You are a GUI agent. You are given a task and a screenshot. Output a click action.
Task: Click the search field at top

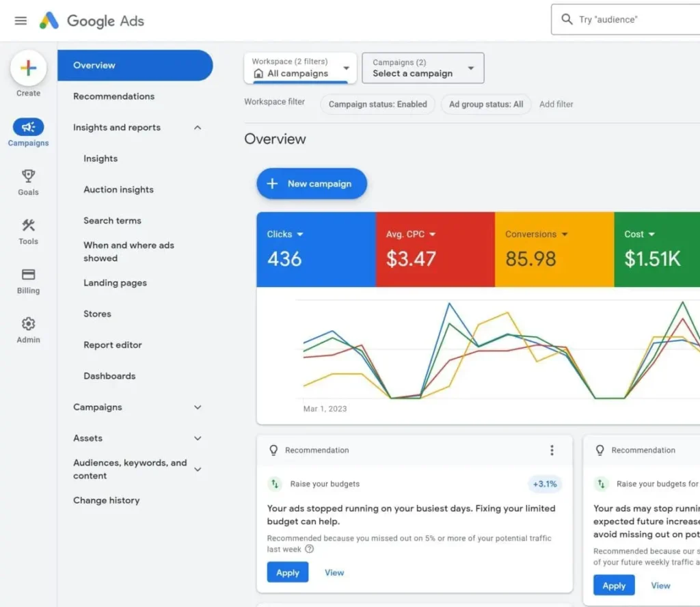tap(629, 20)
